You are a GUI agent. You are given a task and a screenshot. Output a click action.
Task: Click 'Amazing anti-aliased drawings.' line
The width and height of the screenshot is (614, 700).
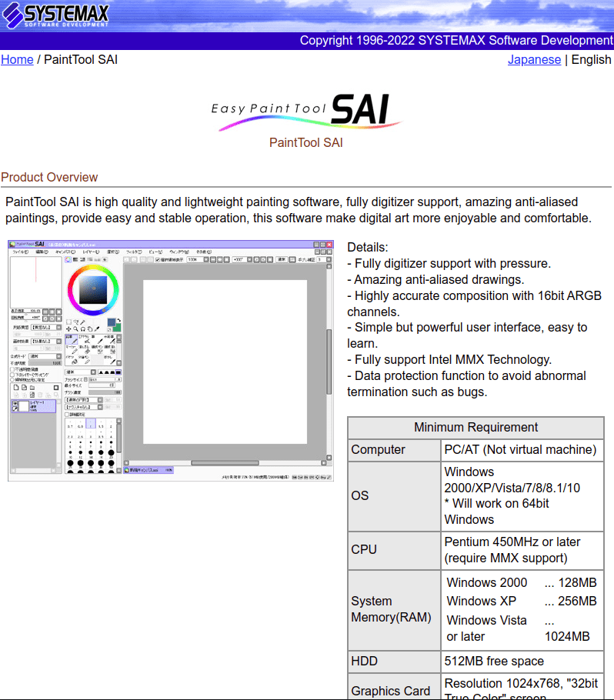[x=435, y=279]
